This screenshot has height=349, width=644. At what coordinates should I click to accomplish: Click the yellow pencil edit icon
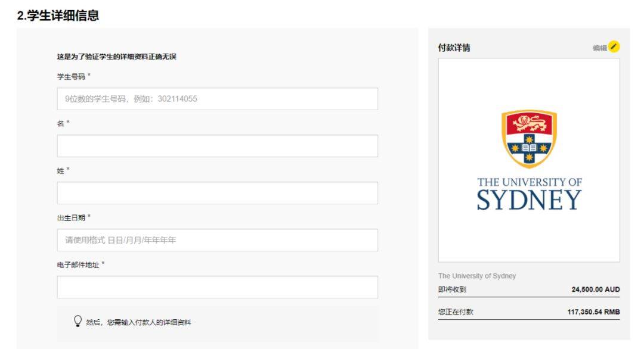tap(614, 47)
